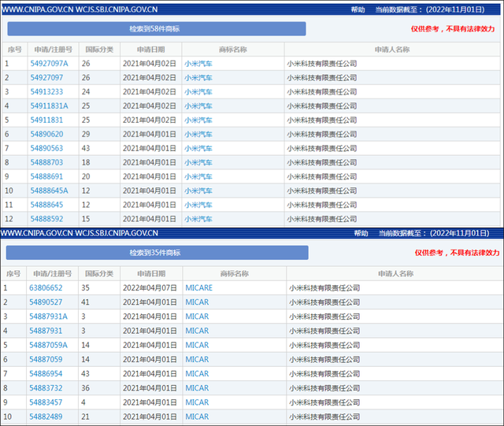This screenshot has width=504, height=426.
Task: Click 申请日期 header in the 58件 table
Action: 150,50
